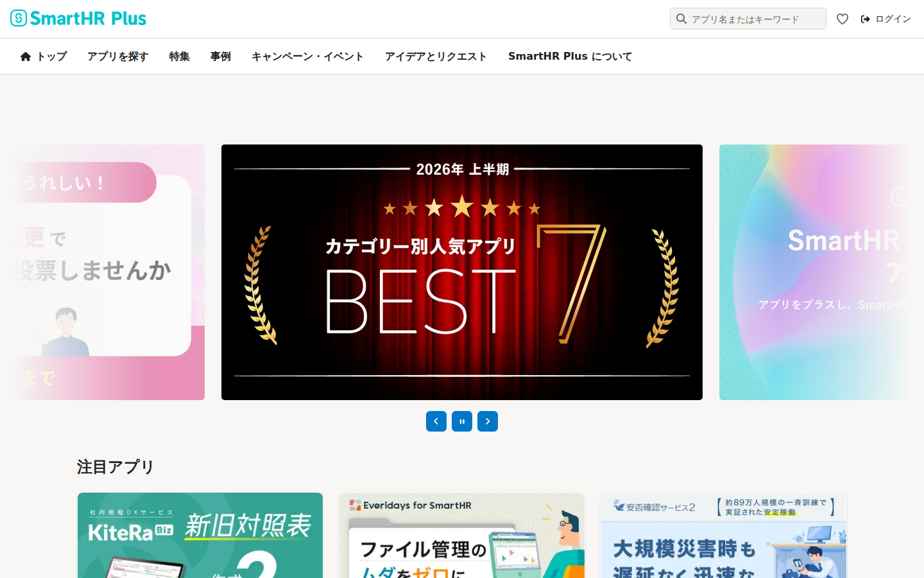Open the アプリを探す menu item

pyautogui.click(x=118, y=57)
